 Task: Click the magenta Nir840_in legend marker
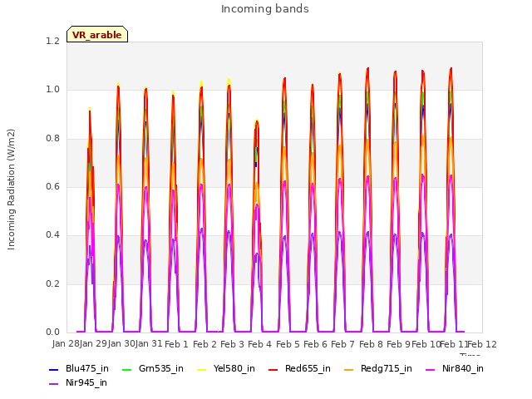point(431,369)
